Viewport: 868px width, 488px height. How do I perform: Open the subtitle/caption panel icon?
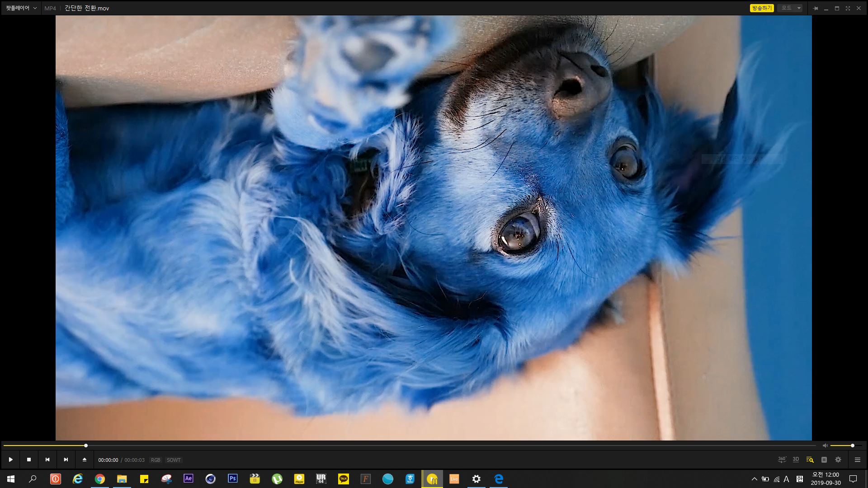click(x=824, y=460)
